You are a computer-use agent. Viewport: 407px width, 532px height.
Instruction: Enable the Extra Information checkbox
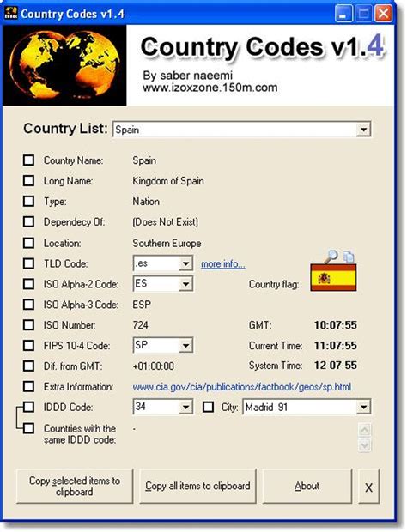click(x=29, y=386)
